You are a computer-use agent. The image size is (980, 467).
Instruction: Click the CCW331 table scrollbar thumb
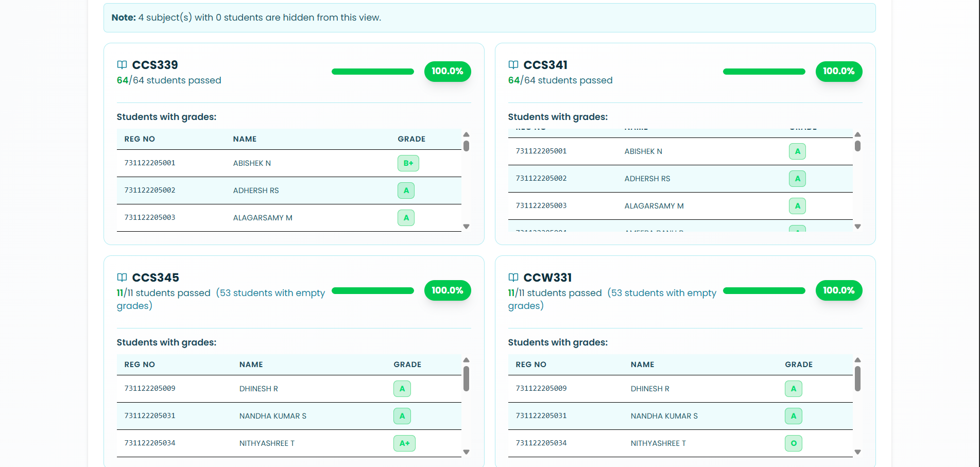click(x=857, y=379)
